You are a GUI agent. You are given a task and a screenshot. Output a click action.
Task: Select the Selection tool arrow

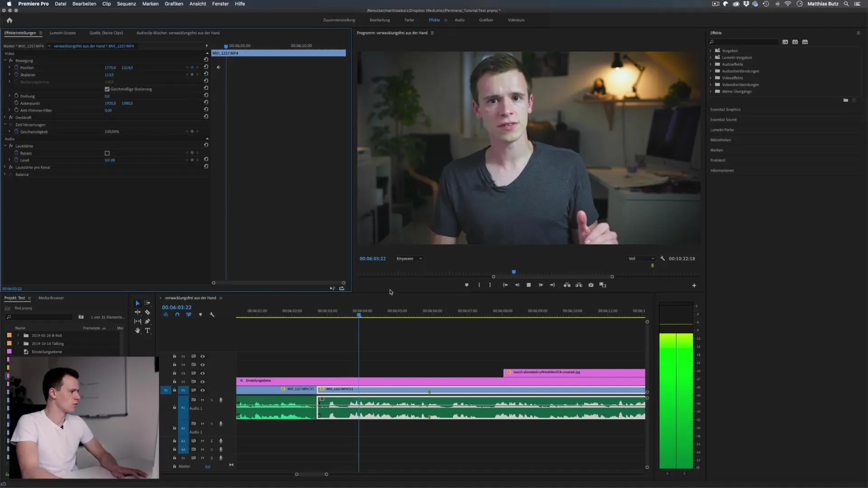tap(137, 303)
